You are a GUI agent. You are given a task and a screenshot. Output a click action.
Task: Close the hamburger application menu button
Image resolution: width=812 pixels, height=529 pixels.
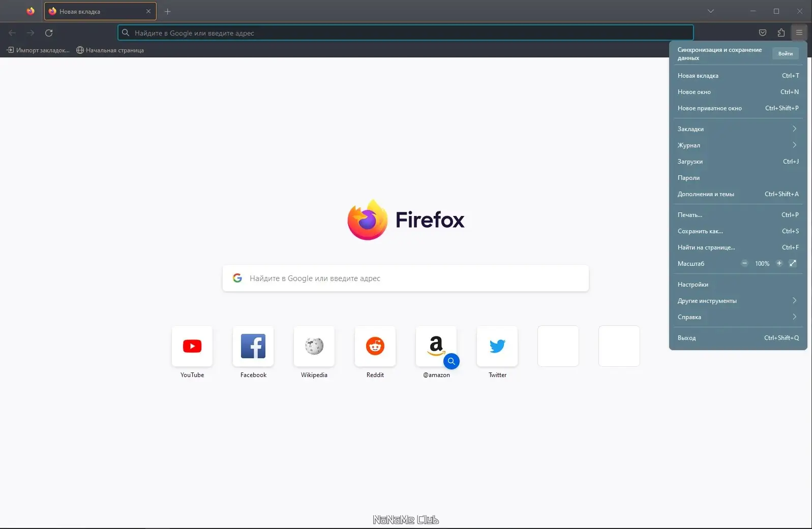click(x=799, y=33)
